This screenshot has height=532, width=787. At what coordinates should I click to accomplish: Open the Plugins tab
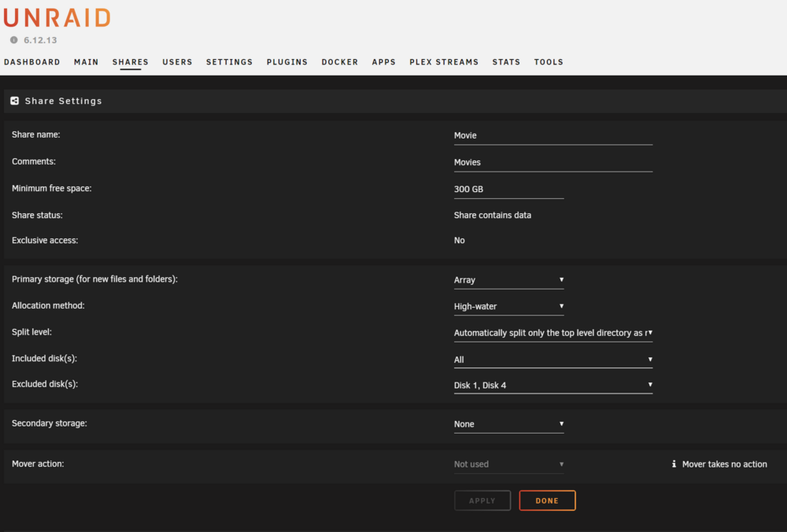coord(287,62)
